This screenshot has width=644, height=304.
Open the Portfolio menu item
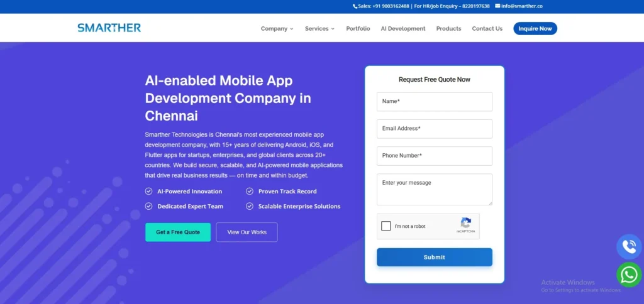(x=358, y=29)
